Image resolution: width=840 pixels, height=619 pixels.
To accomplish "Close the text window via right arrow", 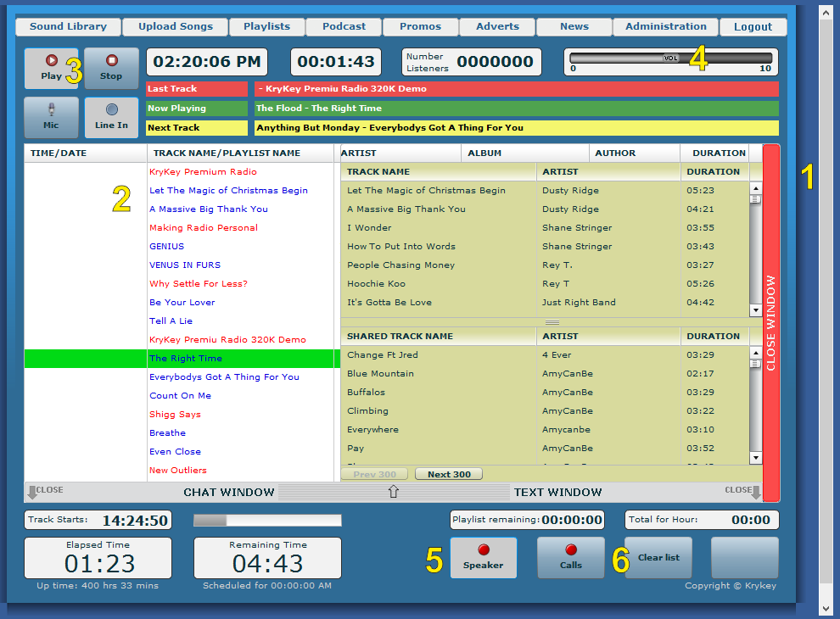I will click(755, 492).
